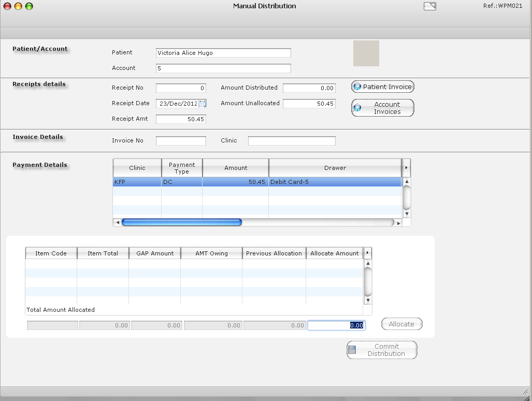Viewport: 532px width, 401px height.
Task: Click the Patient name field
Action: [223, 53]
